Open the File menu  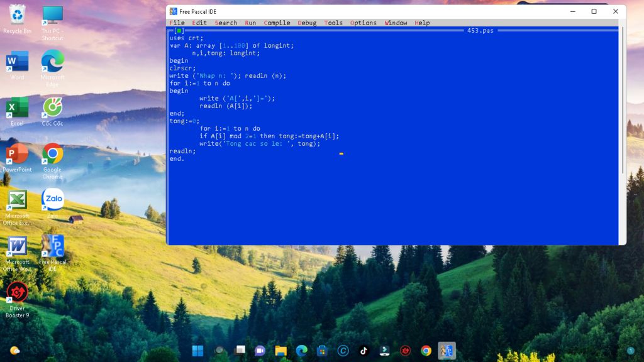pos(177,23)
